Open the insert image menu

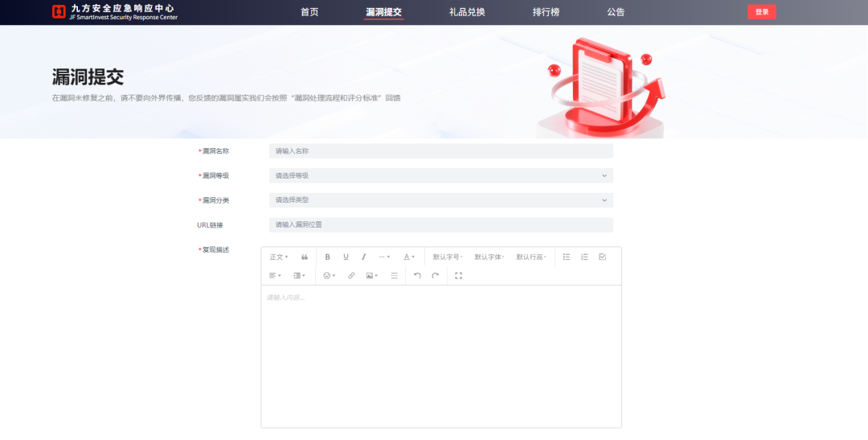pyautogui.click(x=372, y=275)
